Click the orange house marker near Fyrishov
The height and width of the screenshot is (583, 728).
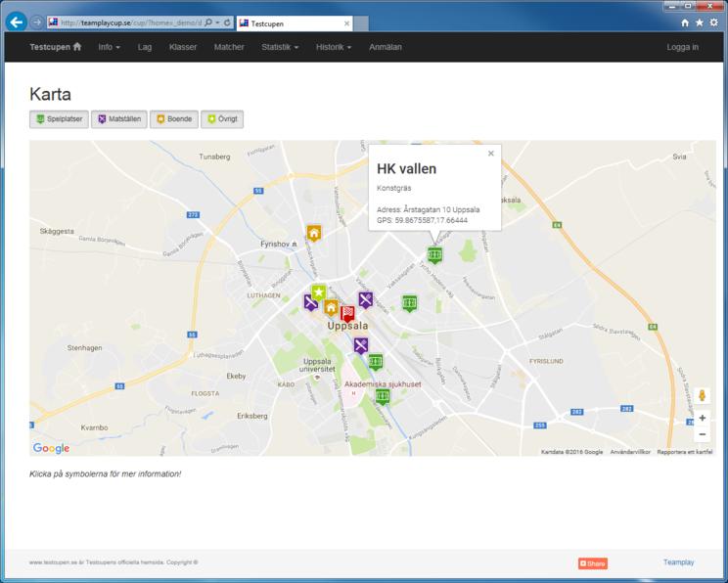pyautogui.click(x=314, y=233)
